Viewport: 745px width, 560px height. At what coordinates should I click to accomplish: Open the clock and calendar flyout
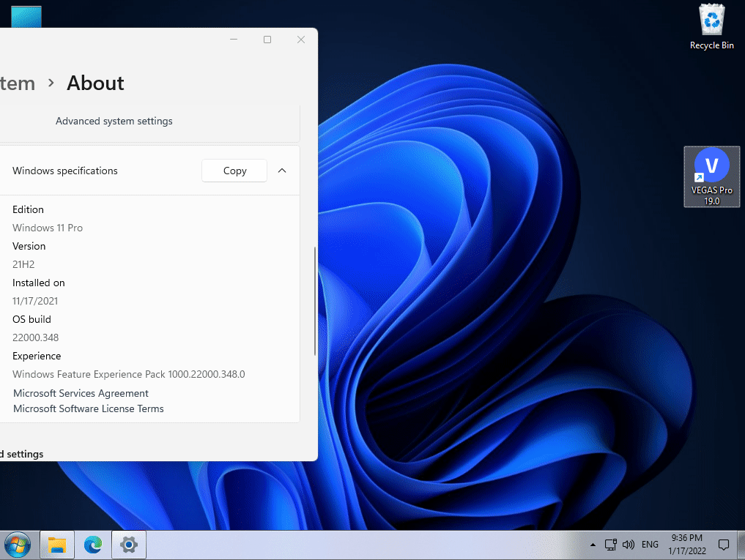tap(687, 545)
